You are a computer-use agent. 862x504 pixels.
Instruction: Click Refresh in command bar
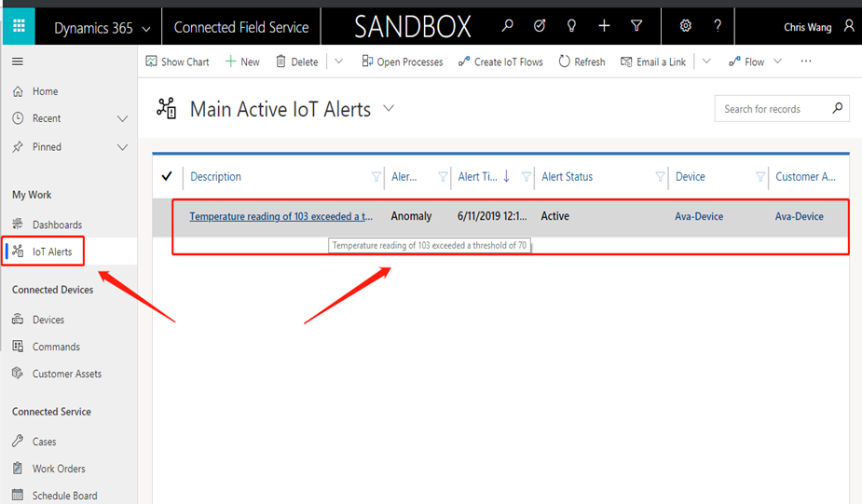[582, 61]
